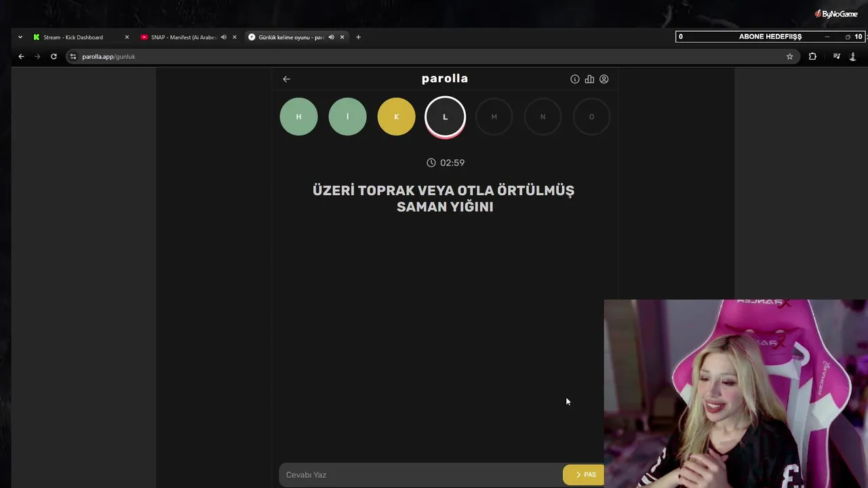Click the ABONE HEDEFİ goal bar

tap(770, 37)
